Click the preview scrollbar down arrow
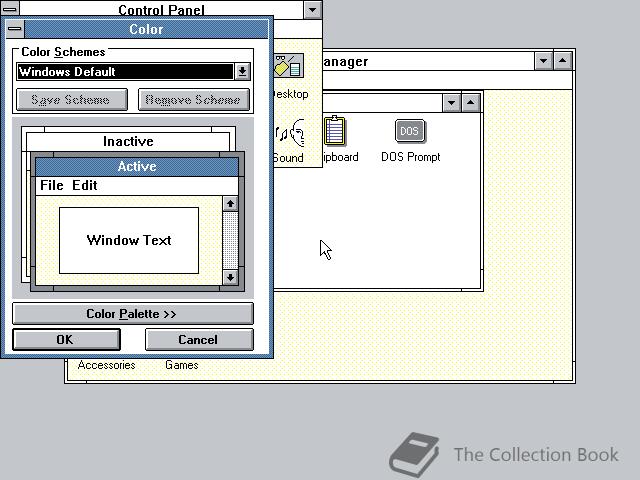 click(x=230, y=277)
